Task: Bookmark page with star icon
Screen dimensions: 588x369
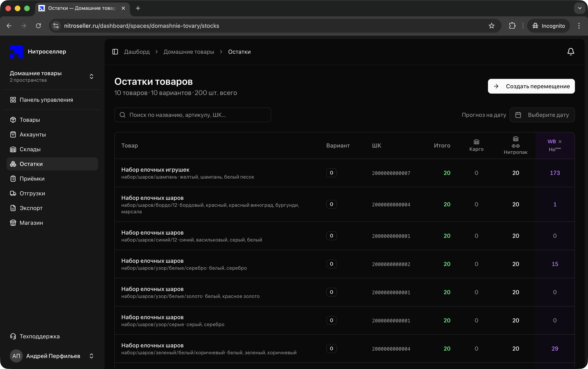Action: (491, 26)
